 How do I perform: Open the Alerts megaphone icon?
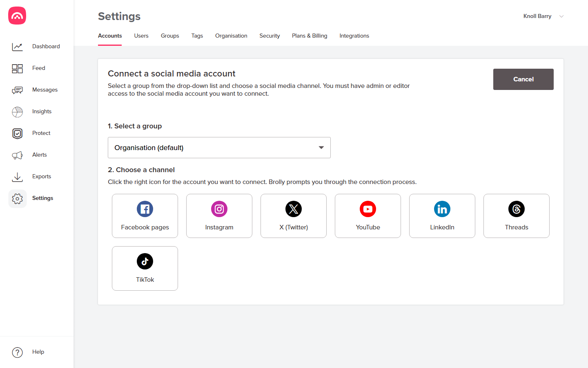point(17,155)
